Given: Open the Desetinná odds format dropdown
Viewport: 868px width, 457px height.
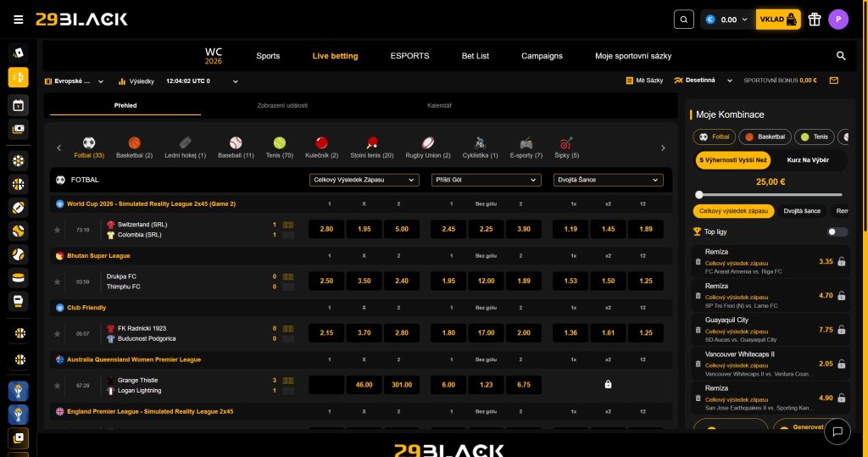Looking at the screenshot, I should 703,81.
